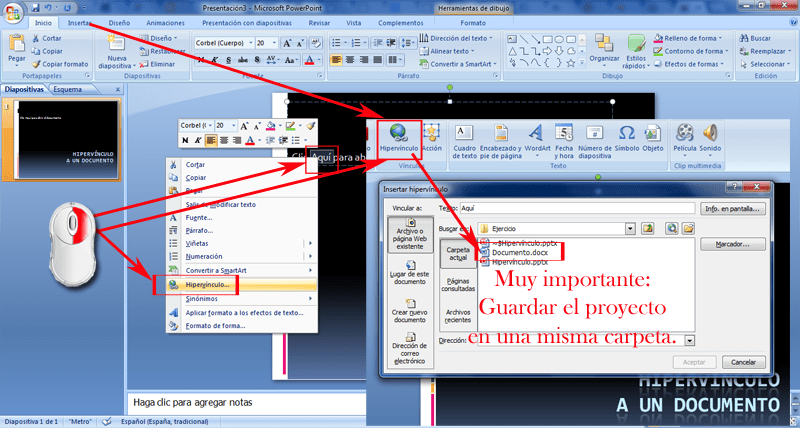Select Lugar de este documento option

click(x=411, y=273)
